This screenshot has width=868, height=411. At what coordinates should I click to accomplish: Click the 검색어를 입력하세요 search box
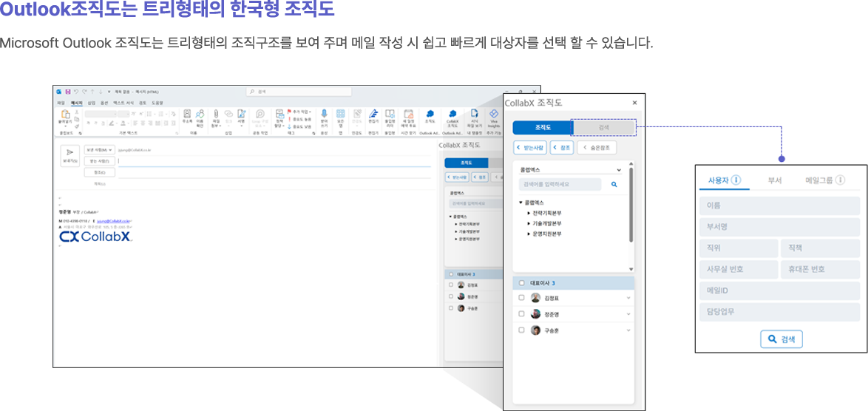click(x=560, y=184)
